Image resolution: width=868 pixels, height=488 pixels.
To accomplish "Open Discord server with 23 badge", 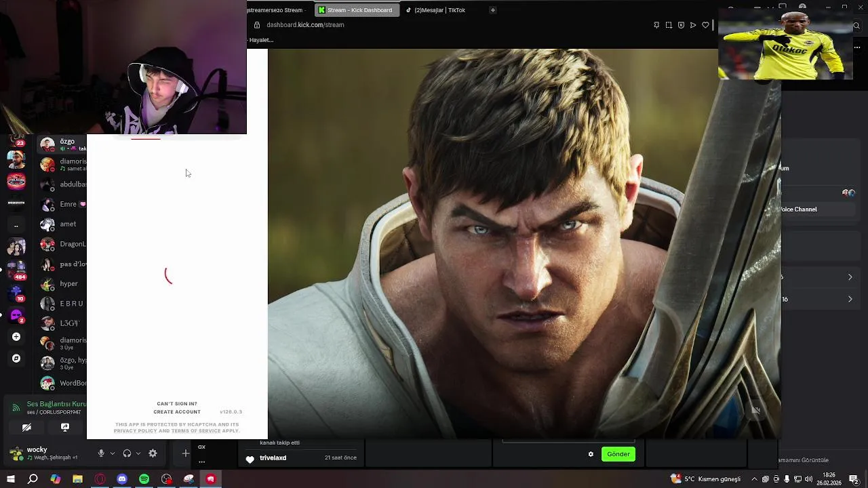I will click(16, 140).
